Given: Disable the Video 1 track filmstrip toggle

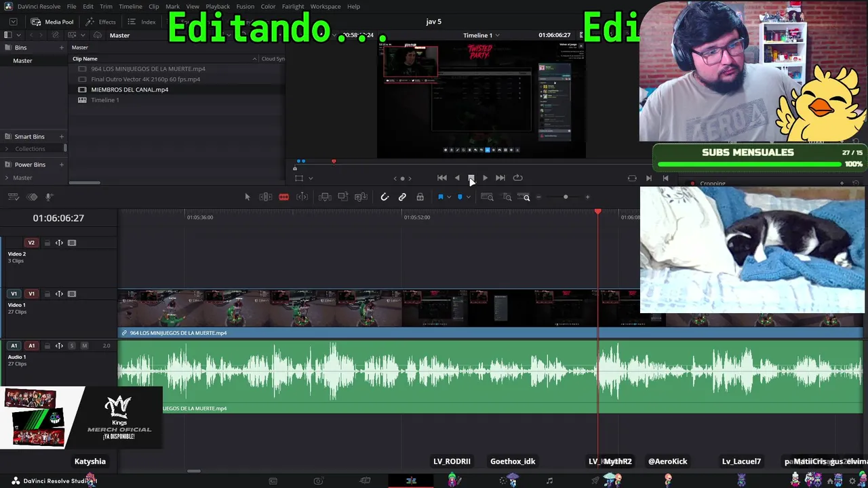Looking at the screenshot, I should 72,294.
